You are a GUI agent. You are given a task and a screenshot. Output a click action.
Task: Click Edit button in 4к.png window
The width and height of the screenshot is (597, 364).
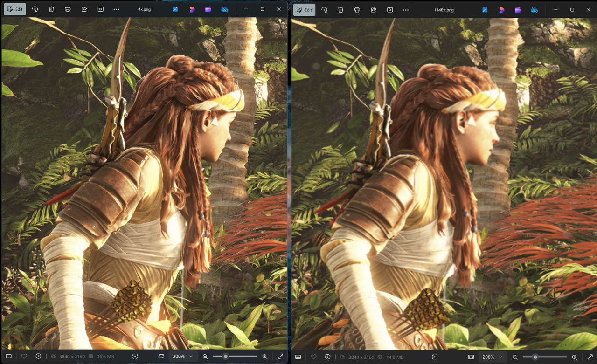(15, 9)
